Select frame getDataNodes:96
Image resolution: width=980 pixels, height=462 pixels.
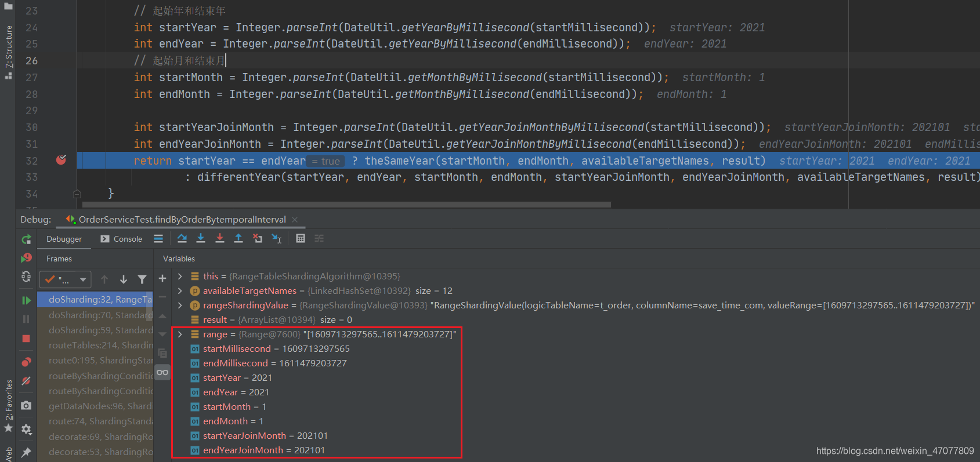95,406
